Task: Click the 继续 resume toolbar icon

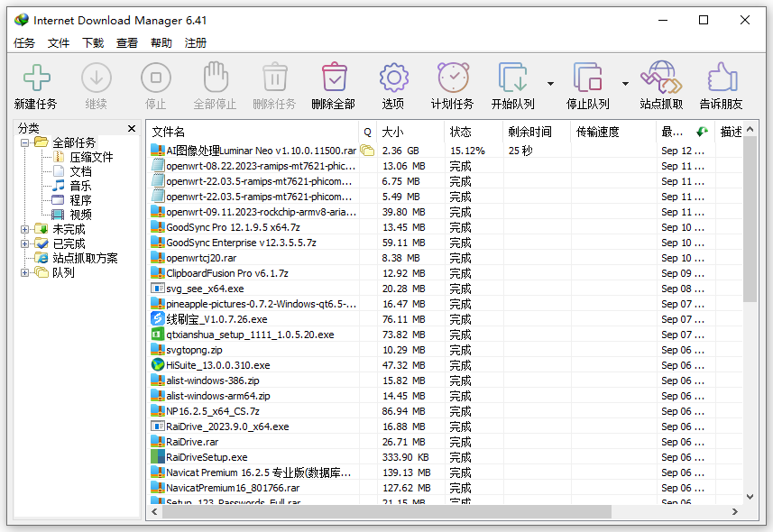Action: coord(97,78)
